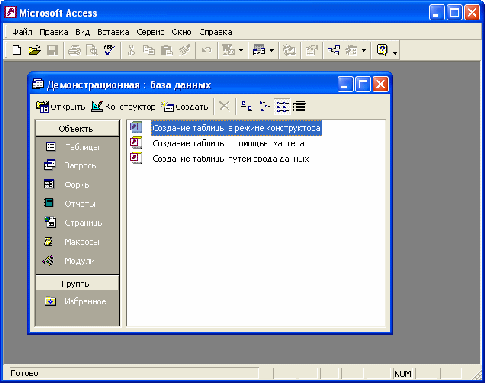The width and height of the screenshot is (486, 385).
Task: Click the Конструктор button
Action: coord(123,107)
